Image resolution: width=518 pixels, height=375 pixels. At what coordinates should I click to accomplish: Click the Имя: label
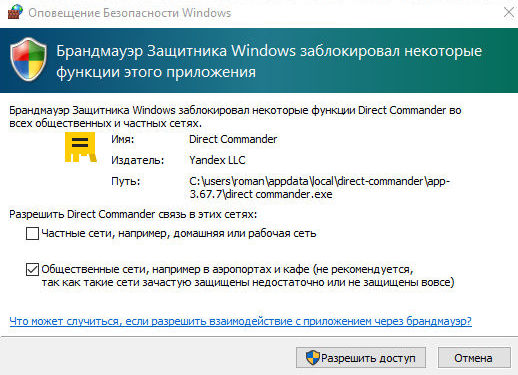point(122,139)
